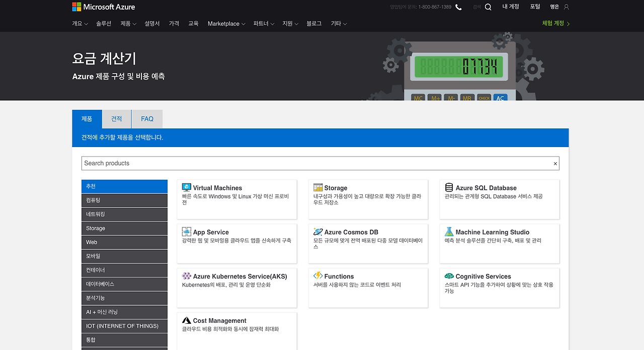The width and height of the screenshot is (644, 350).
Task: Open the 내 계정 link
Action: 511,7
